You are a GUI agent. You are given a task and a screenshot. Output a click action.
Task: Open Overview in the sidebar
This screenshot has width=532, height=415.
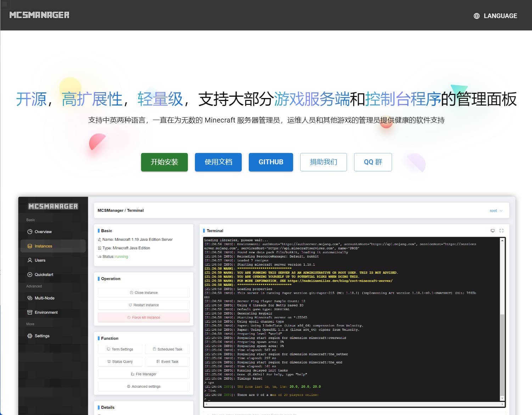[x=53, y=232]
